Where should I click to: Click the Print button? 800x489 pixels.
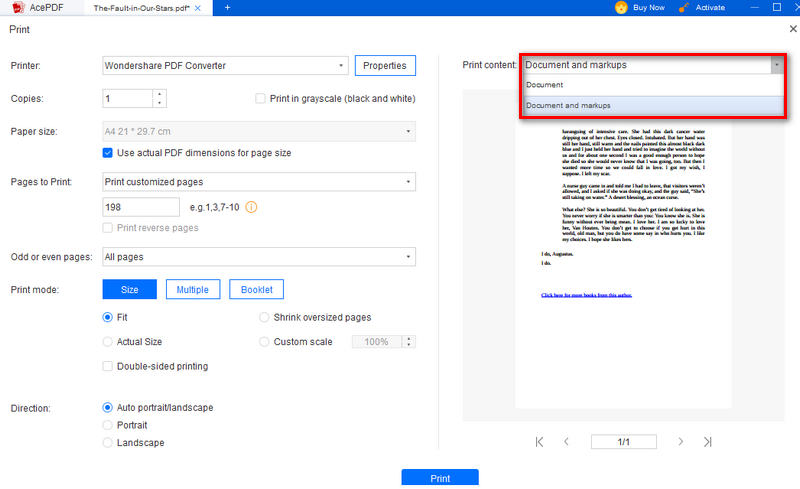pyautogui.click(x=440, y=478)
